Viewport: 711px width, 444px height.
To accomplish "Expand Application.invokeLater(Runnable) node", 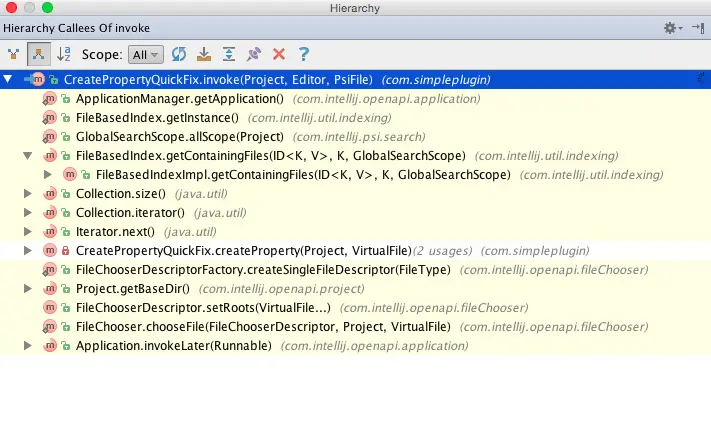I will [28, 346].
